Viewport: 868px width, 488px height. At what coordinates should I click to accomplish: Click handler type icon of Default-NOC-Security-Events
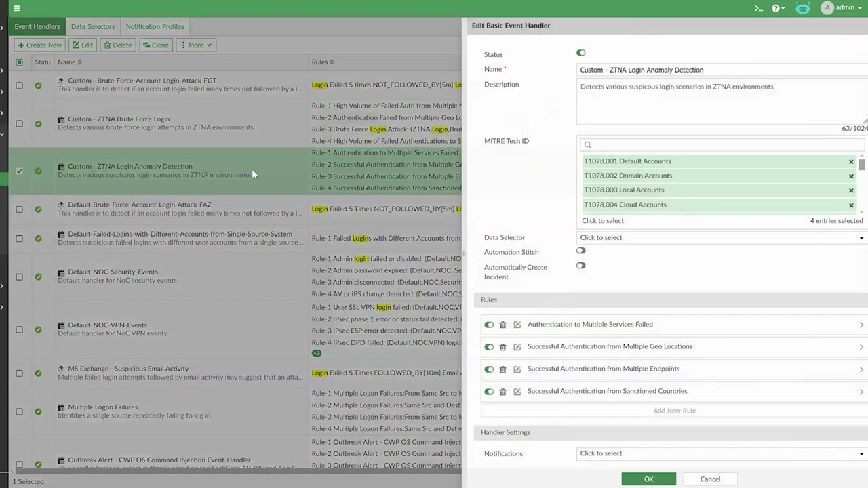click(x=61, y=272)
